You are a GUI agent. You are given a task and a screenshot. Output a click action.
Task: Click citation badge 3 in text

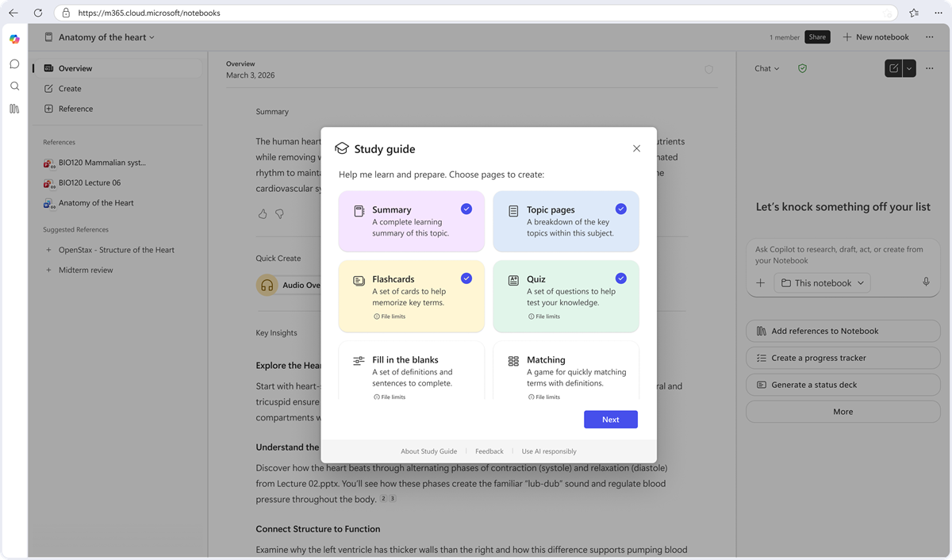click(x=392, y=499)
